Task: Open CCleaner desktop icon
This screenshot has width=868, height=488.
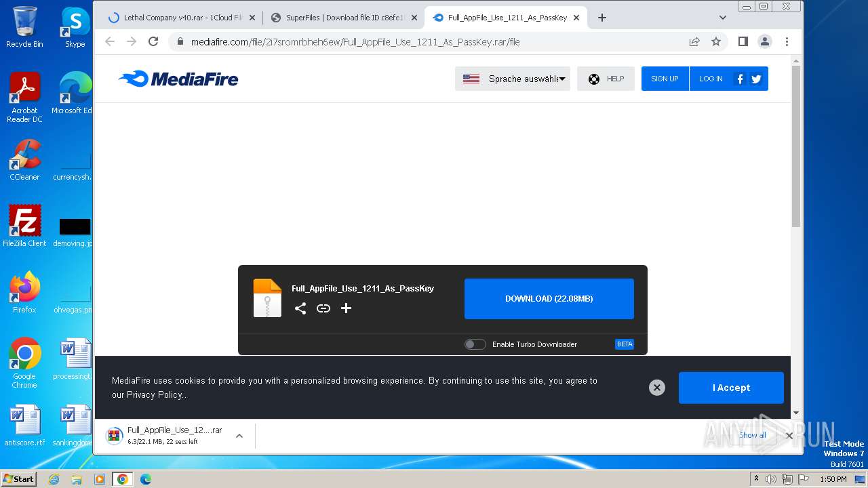Action: (x=24, y=160)
